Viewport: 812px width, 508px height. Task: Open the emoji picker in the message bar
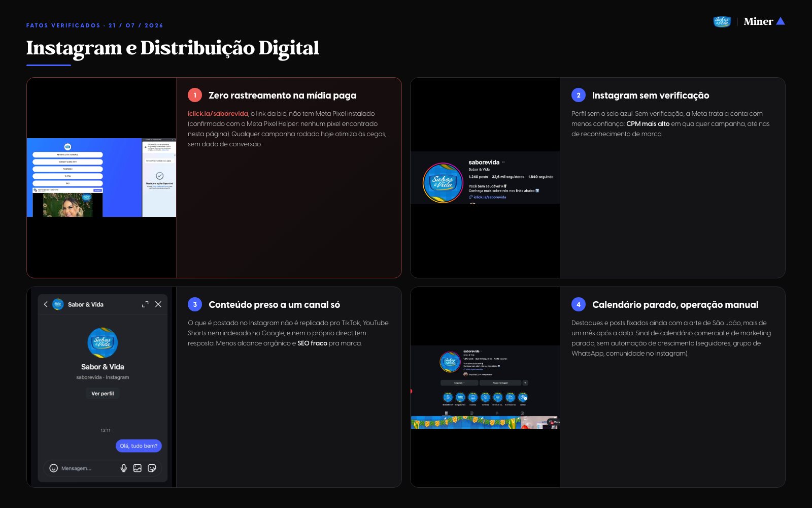[x=53, y=468]
